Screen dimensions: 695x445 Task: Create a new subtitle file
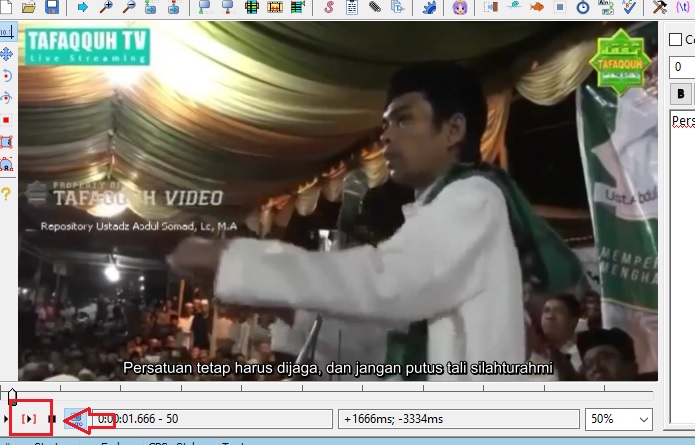point(5,7)
